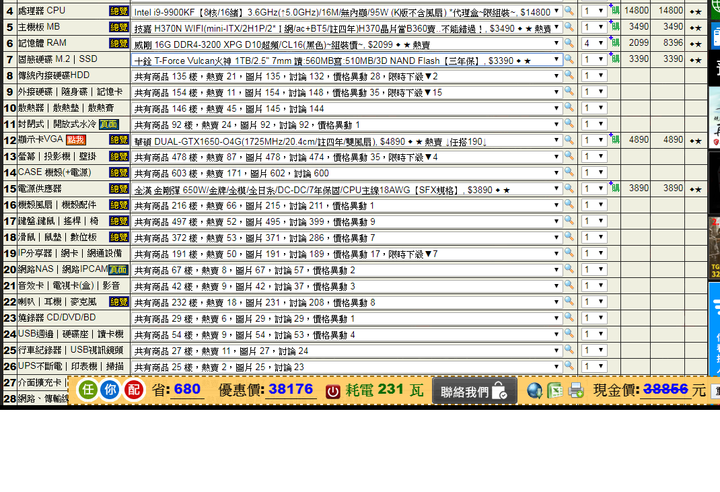The height and width of the screenshot is (492, 720).
Task: Click the 固態硬碟 M.2 | SSD category label
Action: coord(58,59)
